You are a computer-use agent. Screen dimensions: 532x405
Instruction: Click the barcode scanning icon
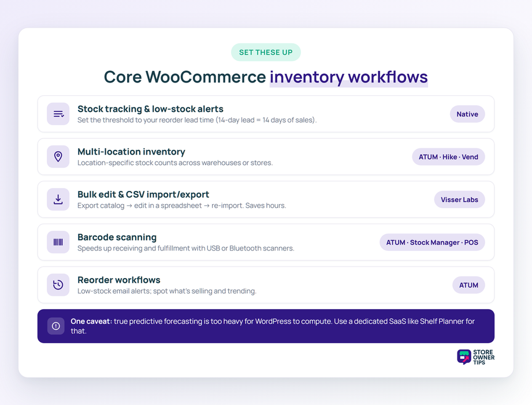click(x=58, y=242)
